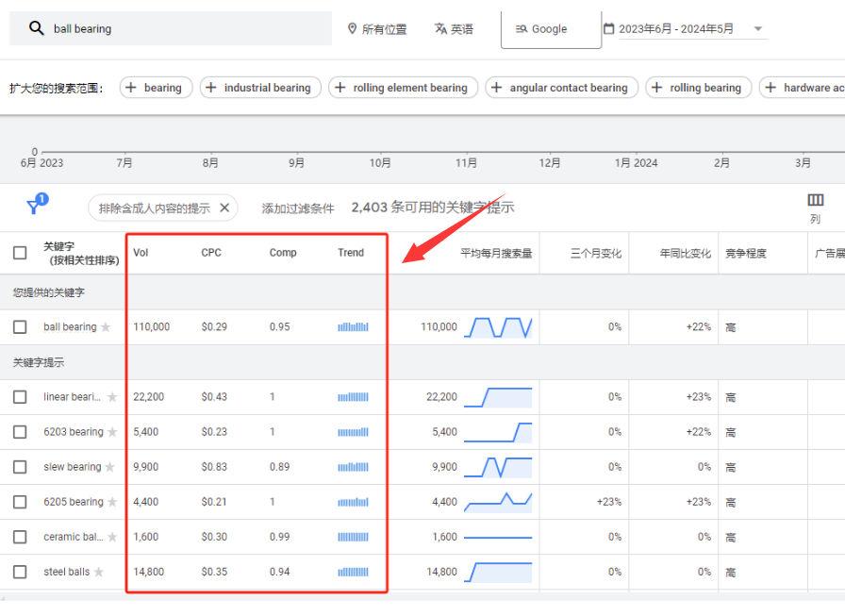
Task: Click the search magnifier icon
Action: (37, 28)
